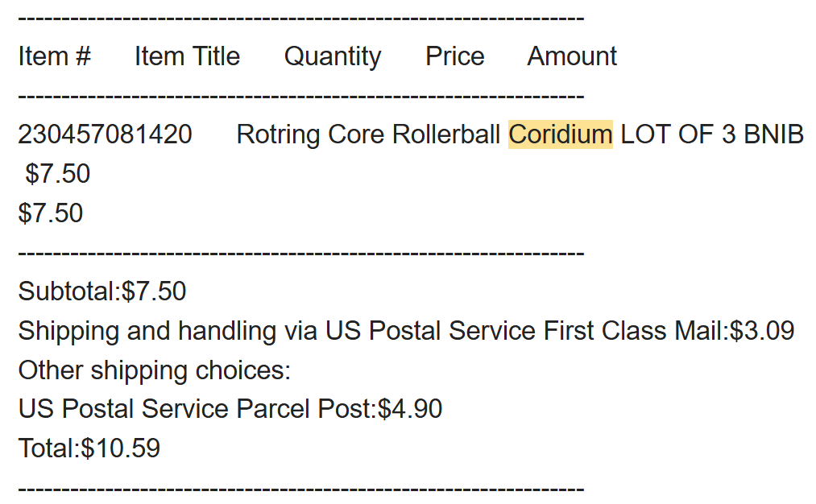Click the Subtotal label
The width and height of the screenshot is (816, 504).
tap(68, 291)
